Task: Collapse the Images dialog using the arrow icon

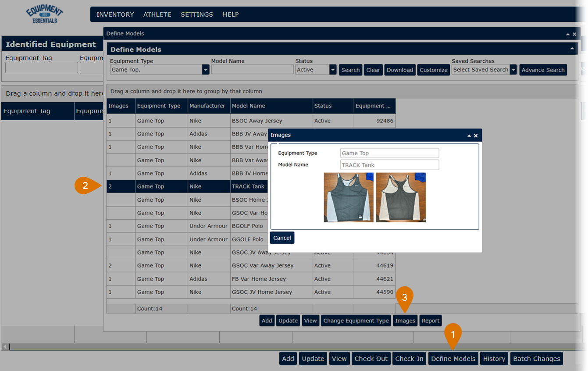Action: 469,136
